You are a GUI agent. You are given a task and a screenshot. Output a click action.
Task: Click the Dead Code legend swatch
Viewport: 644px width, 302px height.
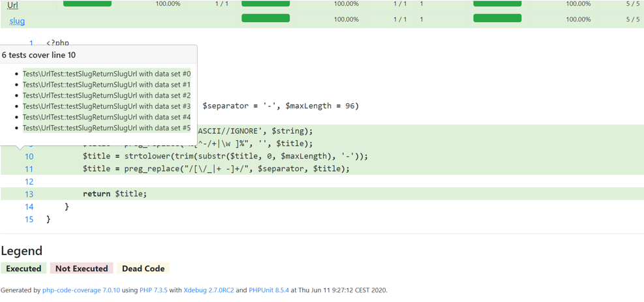pyautogui.click(x=144, y=268)
